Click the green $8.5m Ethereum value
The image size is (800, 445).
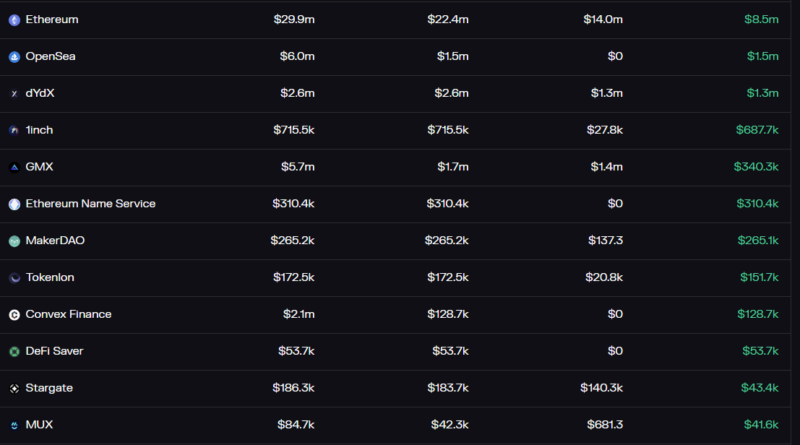[761, 20]
